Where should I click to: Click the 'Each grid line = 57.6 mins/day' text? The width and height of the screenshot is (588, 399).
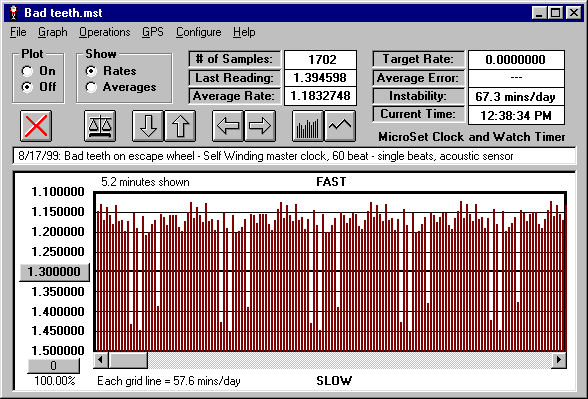click(169, 381)
